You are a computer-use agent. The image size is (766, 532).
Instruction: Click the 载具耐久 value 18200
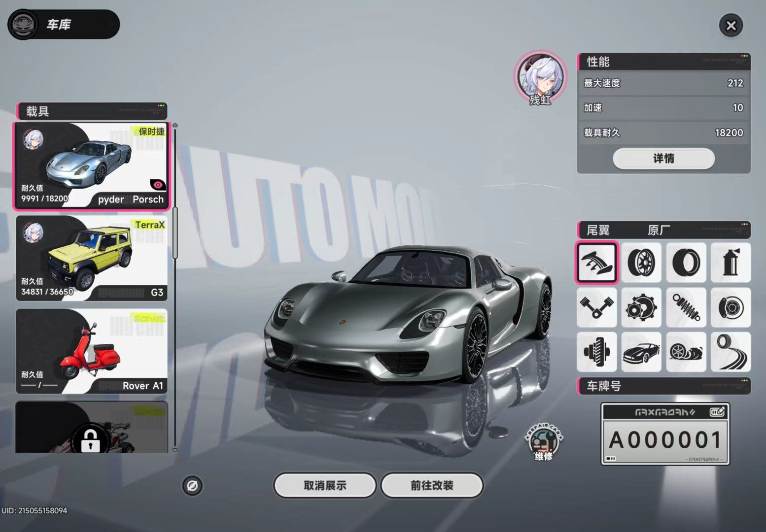[x=729, y=133]
